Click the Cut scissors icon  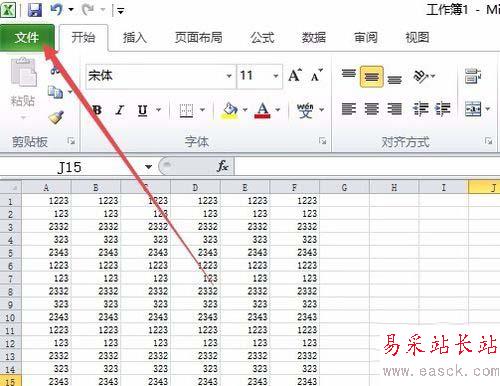(55, 69)
